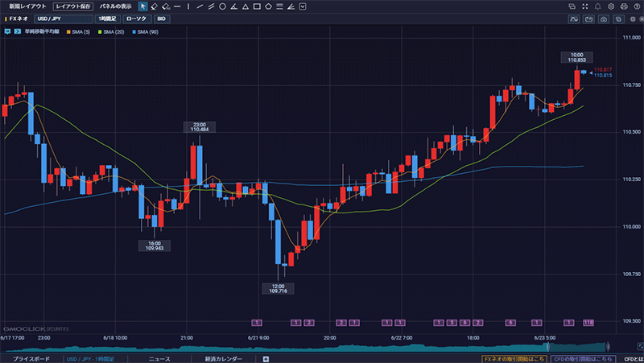
Task: Open settings via the gear icon
Action: coord(610,6)
